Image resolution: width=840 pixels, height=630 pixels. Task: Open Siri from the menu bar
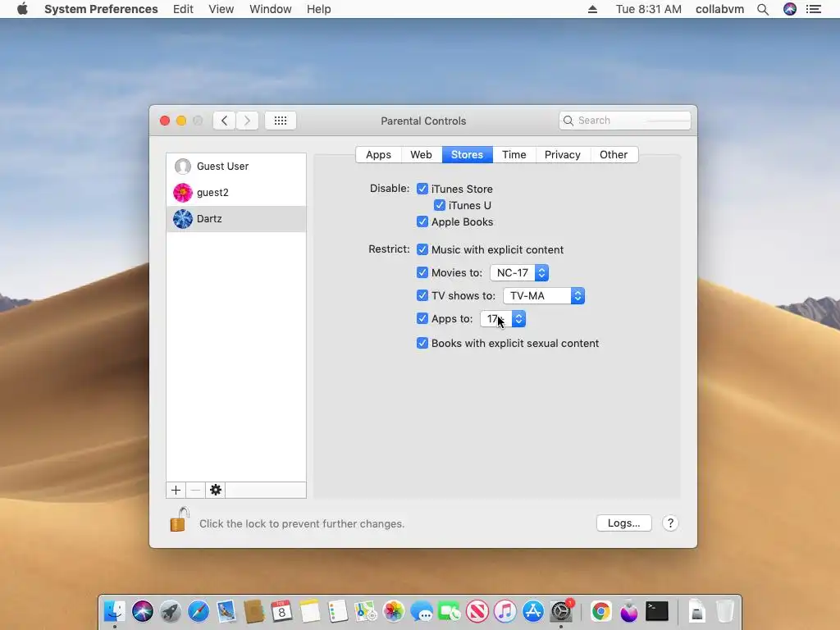coord(790,9)
